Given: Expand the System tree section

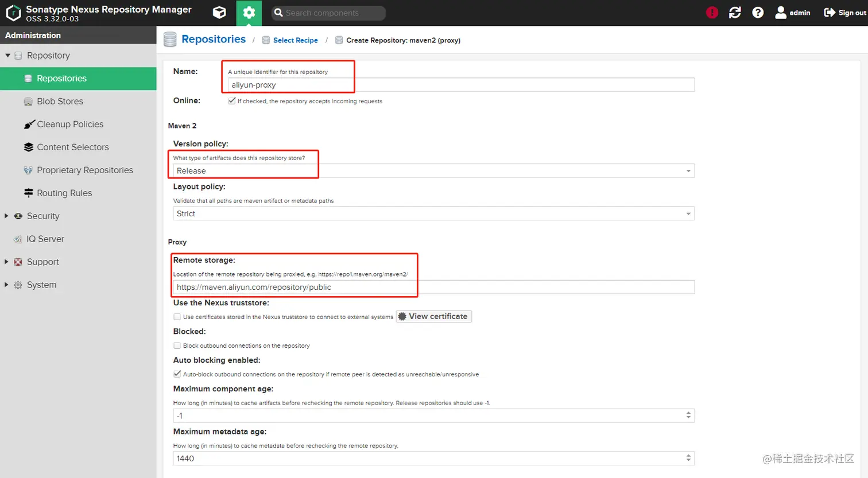Looking at the screenshot, I should [7, 285].
